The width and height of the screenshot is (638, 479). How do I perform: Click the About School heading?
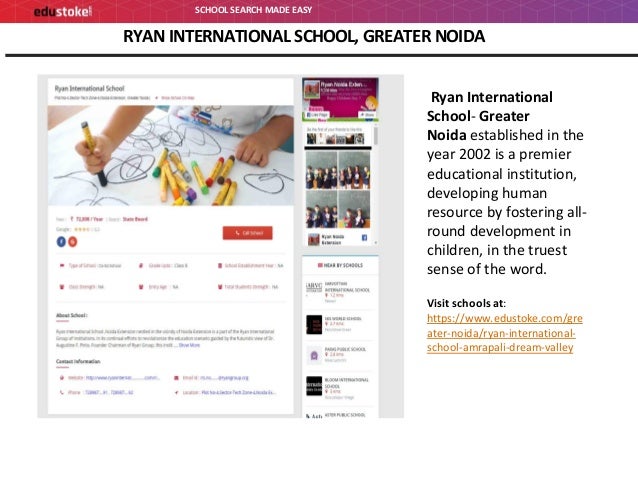72,315
